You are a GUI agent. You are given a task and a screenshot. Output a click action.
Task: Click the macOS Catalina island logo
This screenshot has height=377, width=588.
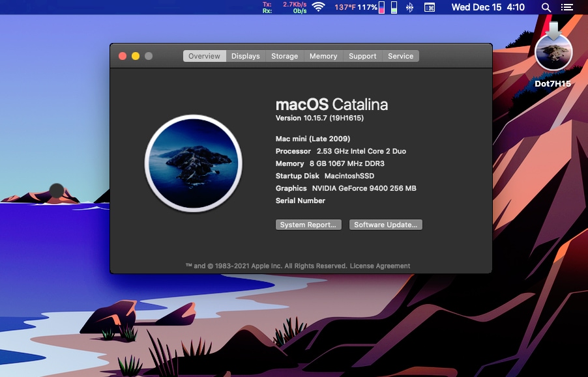194,163
